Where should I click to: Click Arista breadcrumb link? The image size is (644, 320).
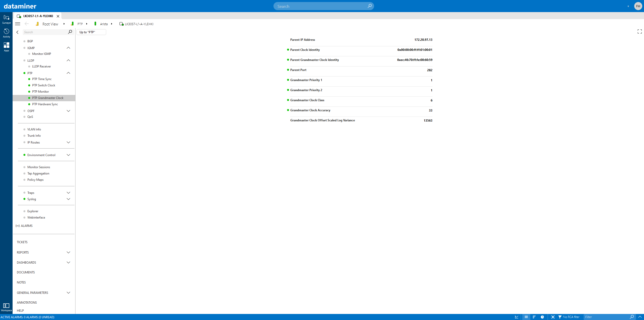104,24
